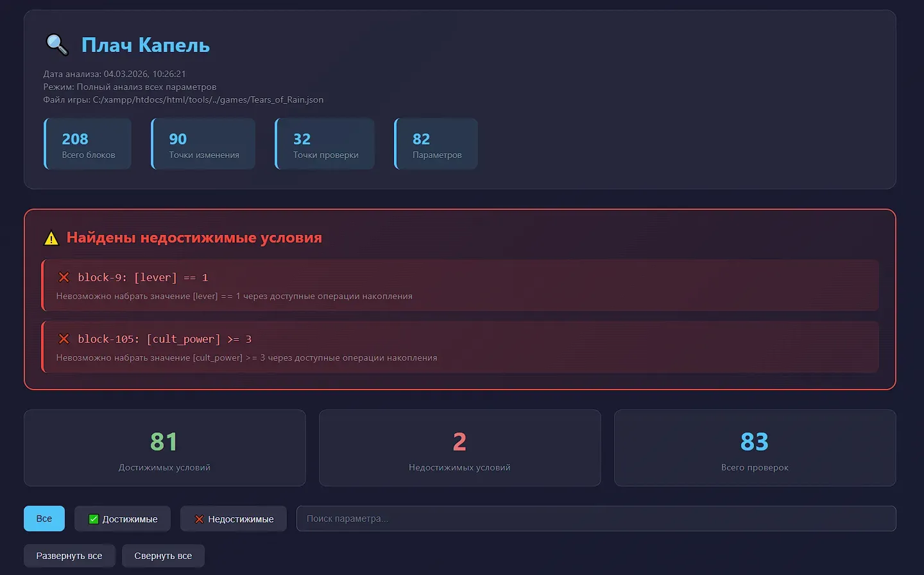Click the red X icon beside block-9

tap(64, 277)
